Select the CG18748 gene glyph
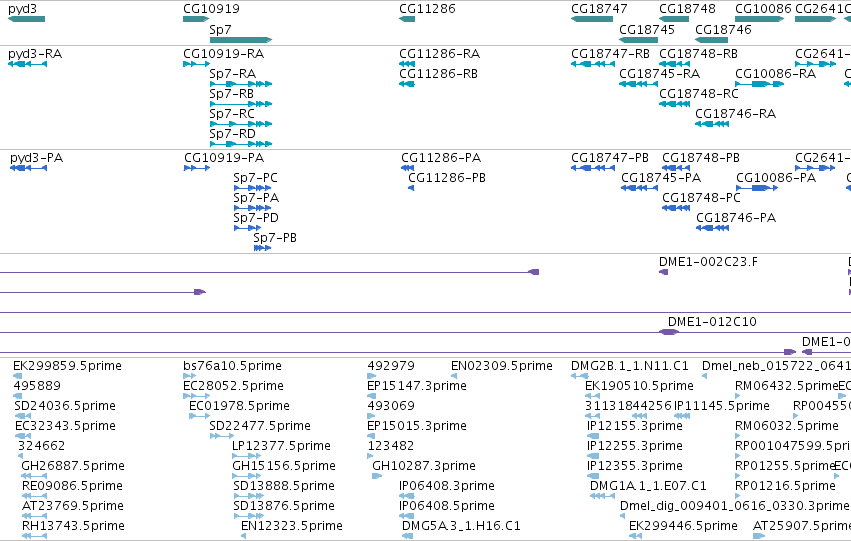Image resolution: width=851 pixels, height=541 pixels. (674, 19)
